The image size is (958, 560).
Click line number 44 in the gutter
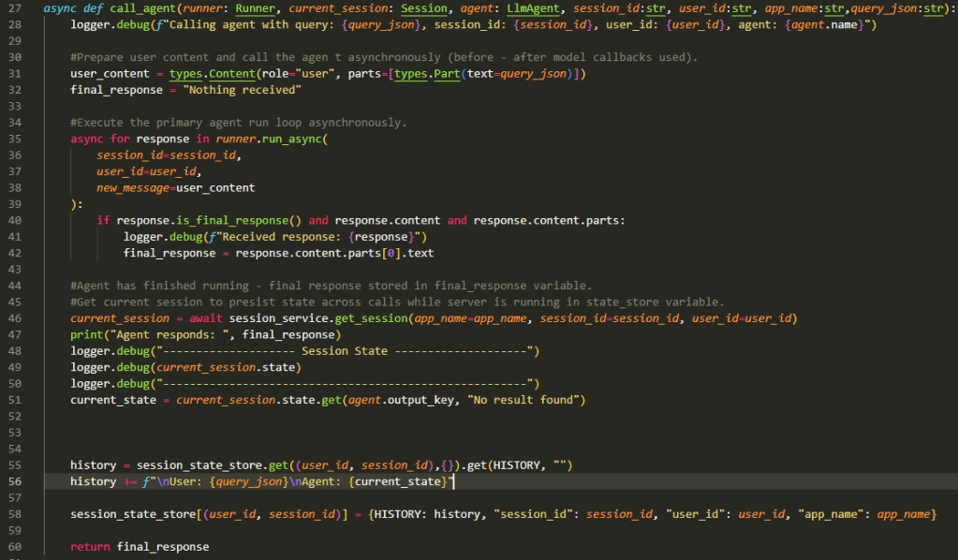(14, 286)
